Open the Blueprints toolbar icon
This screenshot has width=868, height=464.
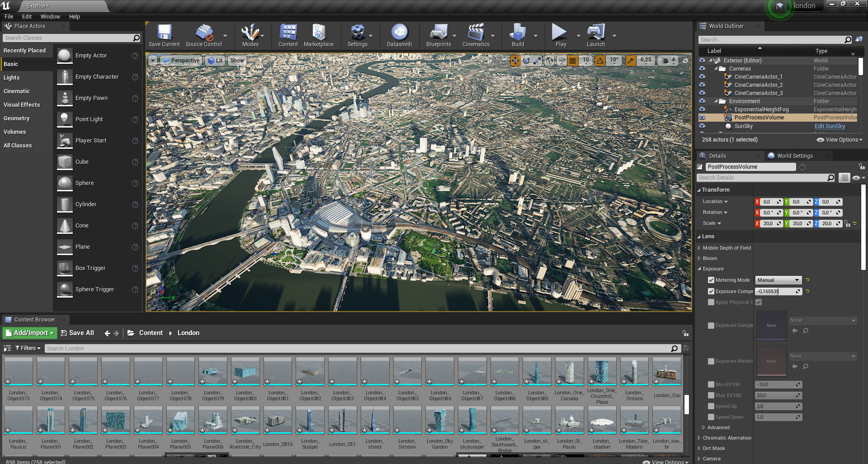(x=439, y=35)
